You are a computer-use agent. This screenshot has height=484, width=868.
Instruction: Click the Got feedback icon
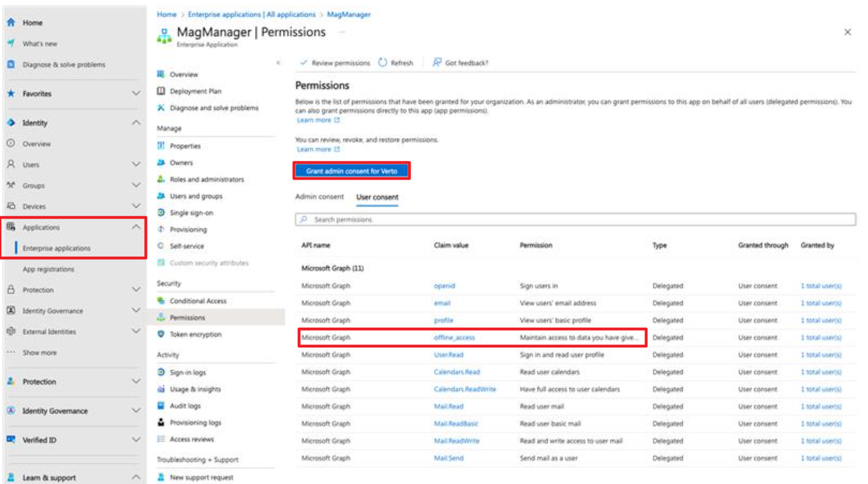tap(437, 62)
